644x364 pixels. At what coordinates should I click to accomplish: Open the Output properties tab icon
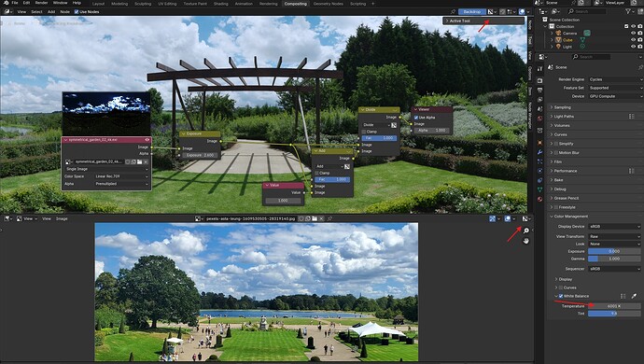click(x=539, y=91)
